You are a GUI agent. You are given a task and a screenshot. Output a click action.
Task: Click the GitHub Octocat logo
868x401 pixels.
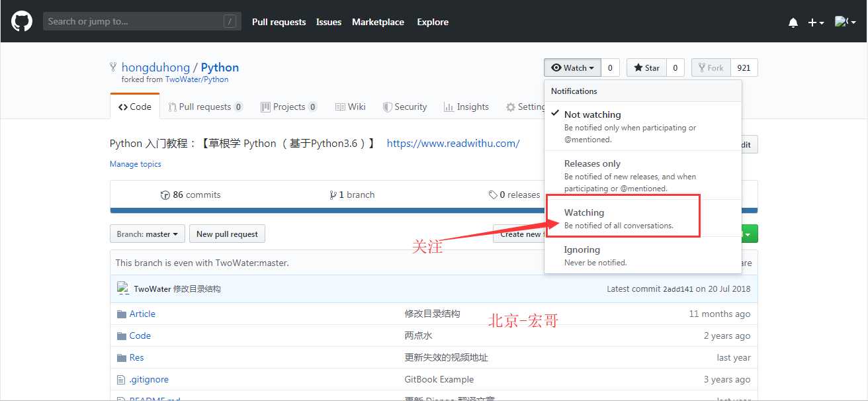22,22
